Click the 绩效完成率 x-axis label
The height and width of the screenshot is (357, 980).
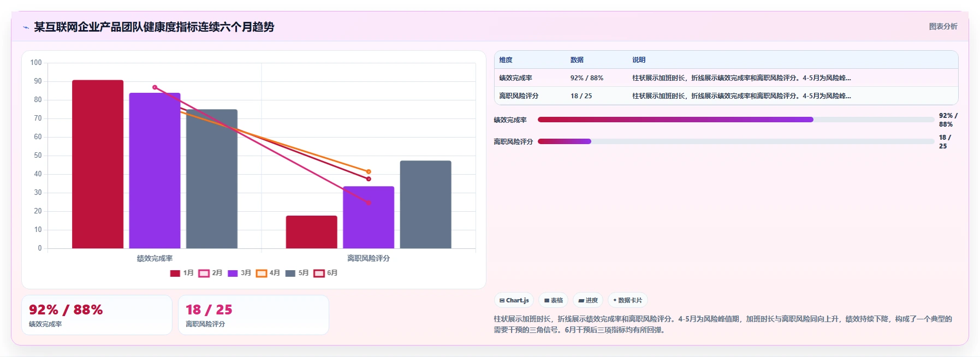pos(155,258)
